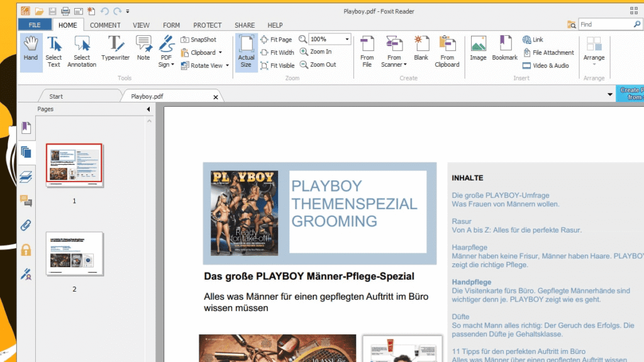The image size is (644, 362).
Task: Click the new blank PDF quick-access icon
Action: point(91,11)
